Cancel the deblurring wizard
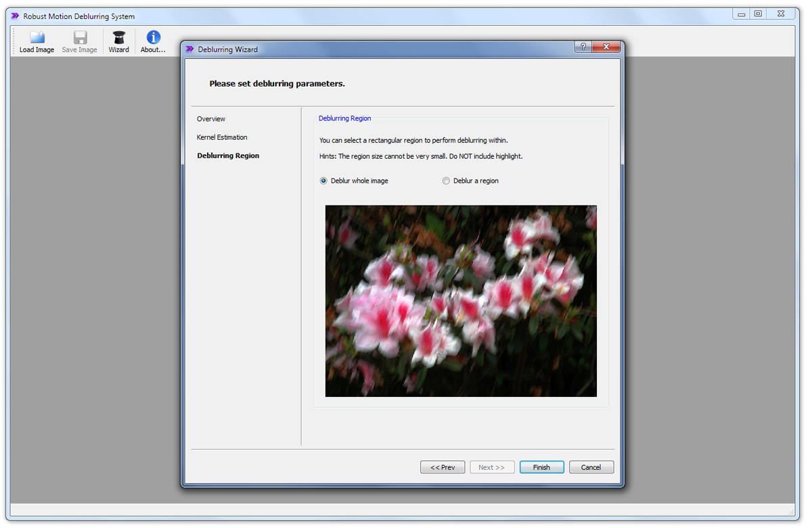Screen dimensions: 812x528 [591, 467]
